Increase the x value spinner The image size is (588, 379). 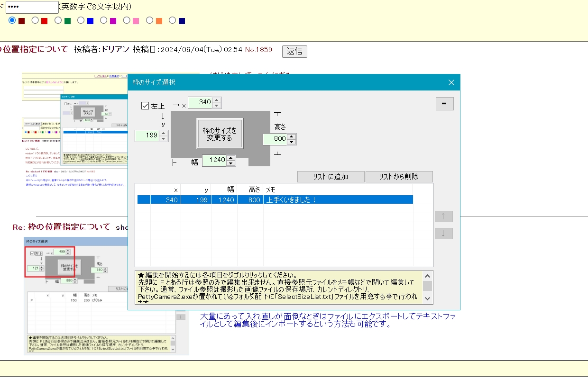[217, 100]
